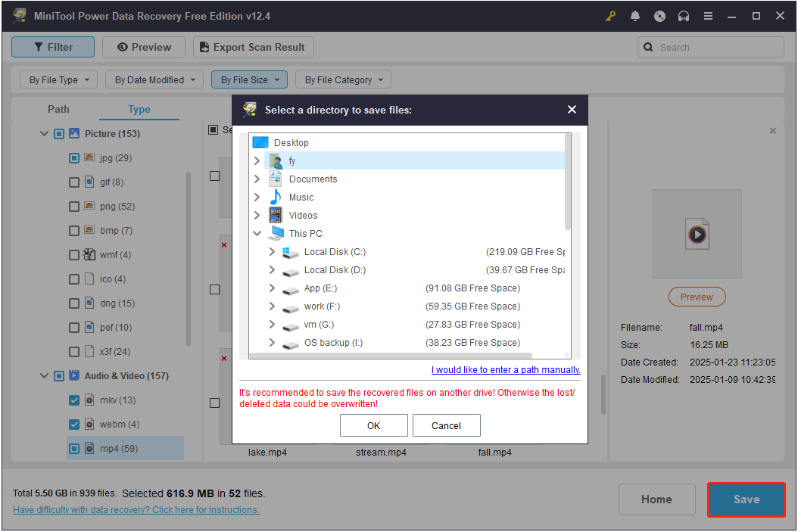Click the disc icon in title bar
Viewport: 798px width, 532px height.
click(659, 17)
